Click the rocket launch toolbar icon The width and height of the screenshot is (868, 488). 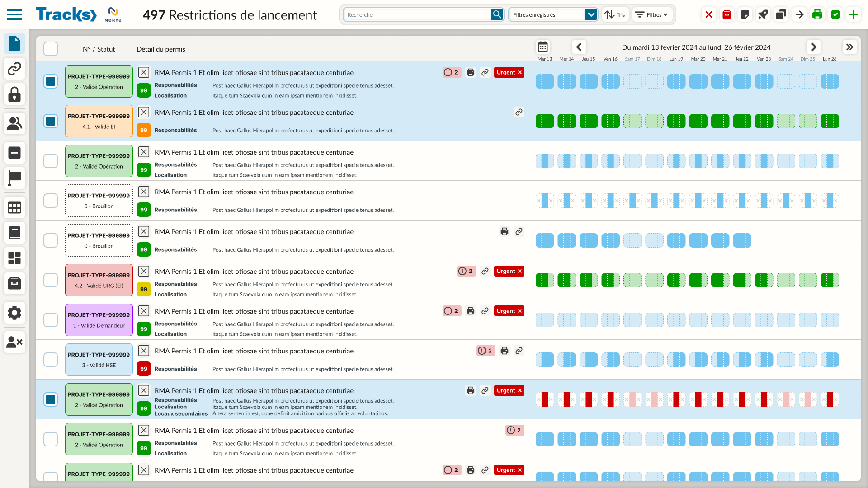tap(763, 14)
